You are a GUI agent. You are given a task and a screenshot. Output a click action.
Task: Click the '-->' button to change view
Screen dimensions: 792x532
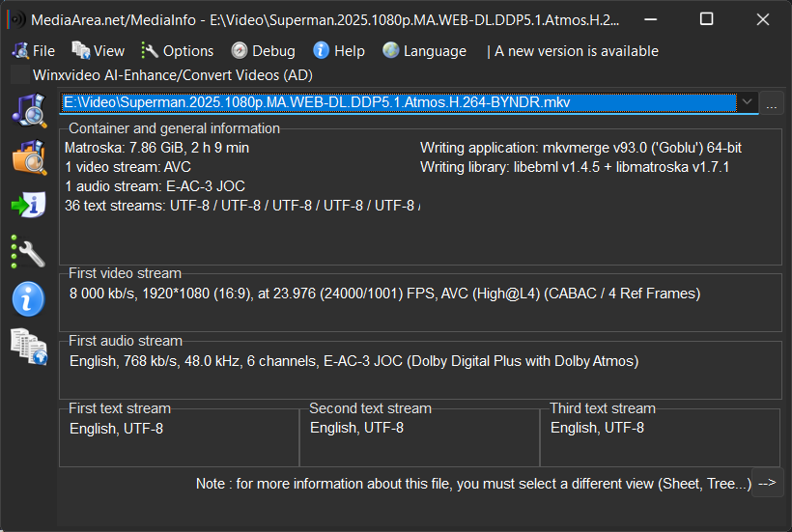767,483
